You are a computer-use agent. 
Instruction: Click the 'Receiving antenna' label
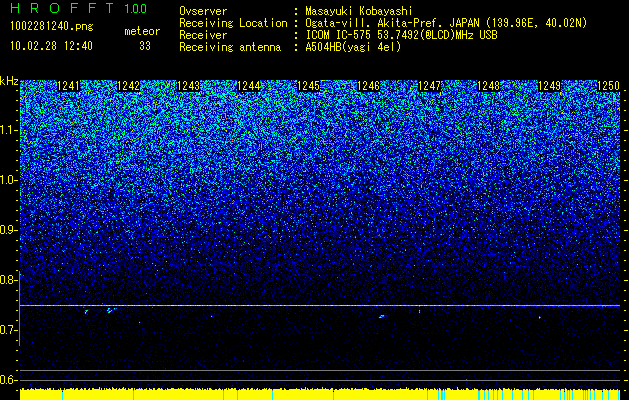point(230,47)
